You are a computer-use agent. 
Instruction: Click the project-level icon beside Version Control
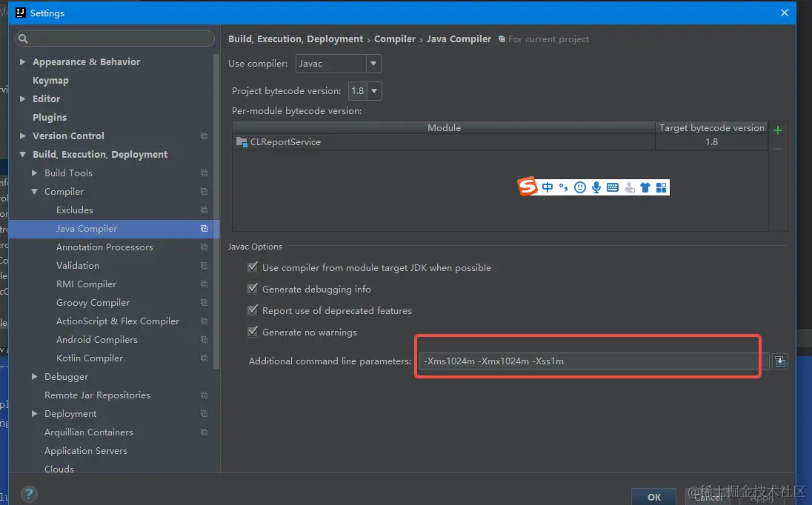(204, 136)
